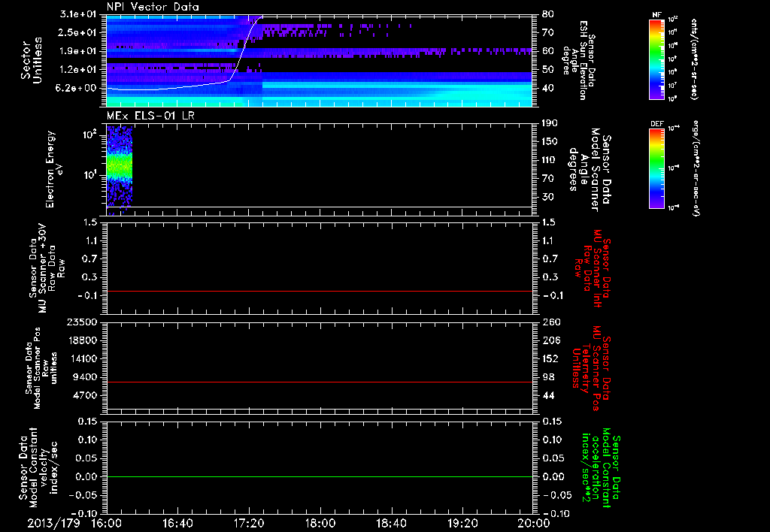Click the 20:00 time axis label
This screenshot has height=532, width=770.
[533, 523]
